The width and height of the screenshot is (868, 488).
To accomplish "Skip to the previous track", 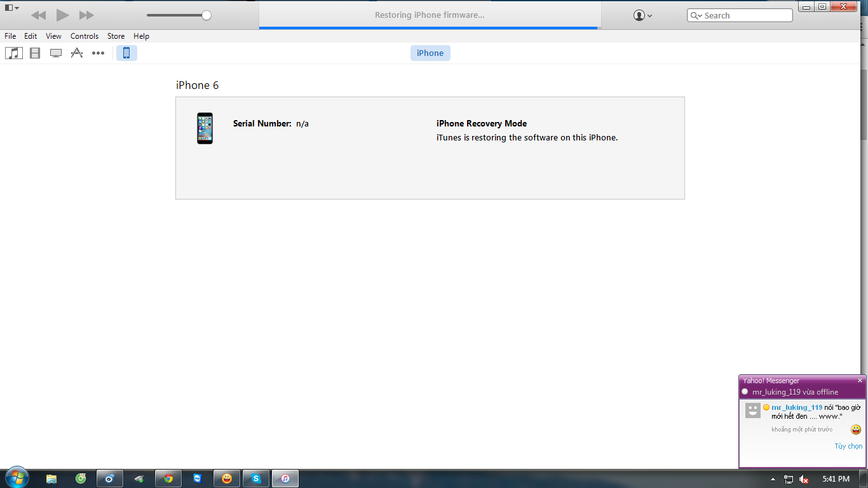I will [38, 15].
